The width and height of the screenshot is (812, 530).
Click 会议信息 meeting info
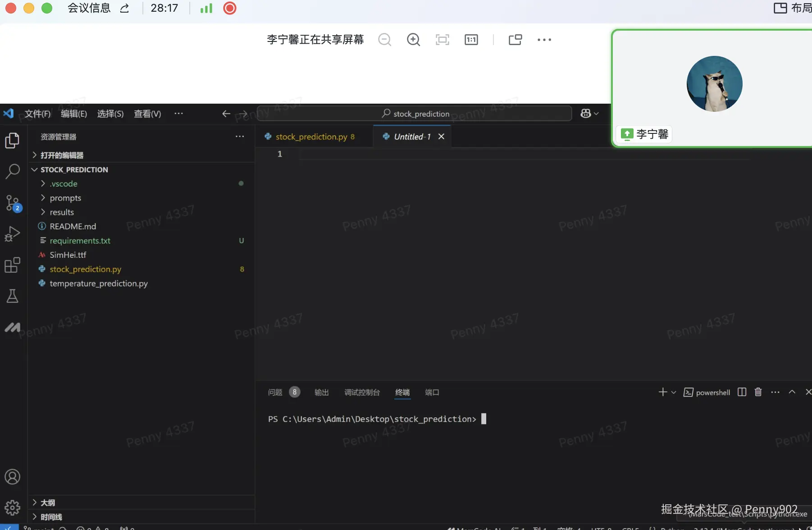coord(89,8)
